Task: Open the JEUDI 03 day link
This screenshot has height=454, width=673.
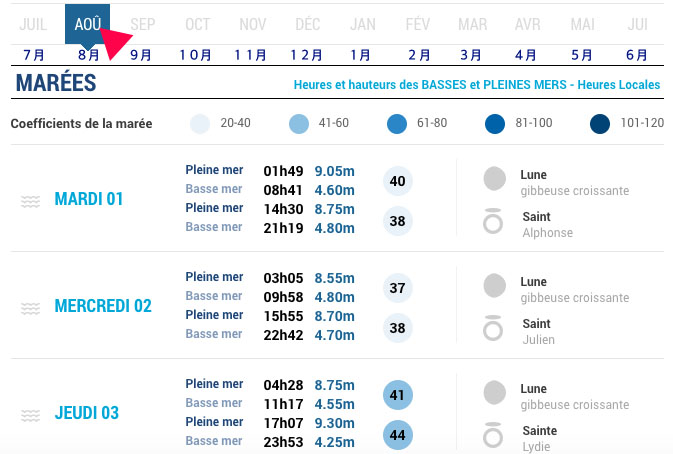Action: point(87,413)
